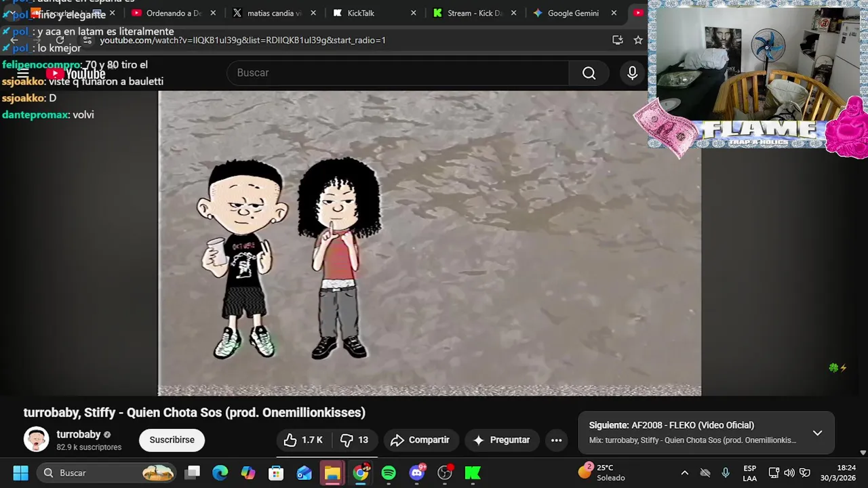Open Task View on the taskbar
Image resolution: width=868 pixels, height=488 pixels.
pyautogui.click(x=193, y=472)
